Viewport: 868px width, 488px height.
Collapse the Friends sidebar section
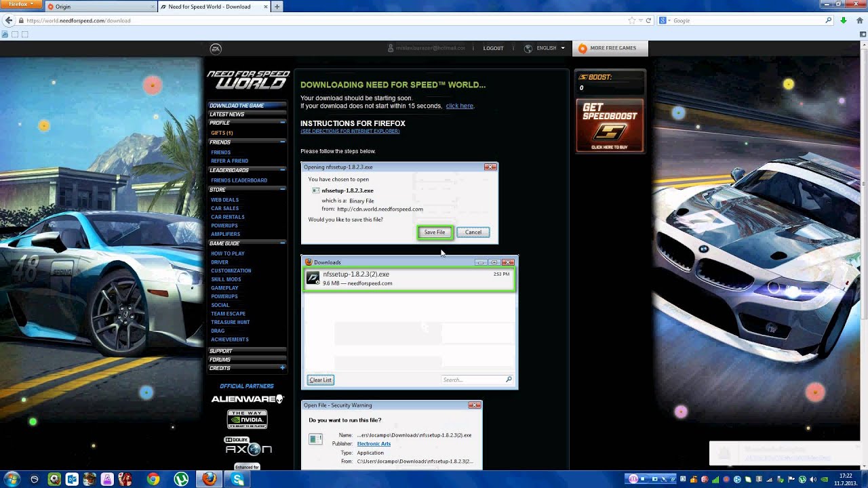(282, 142)
